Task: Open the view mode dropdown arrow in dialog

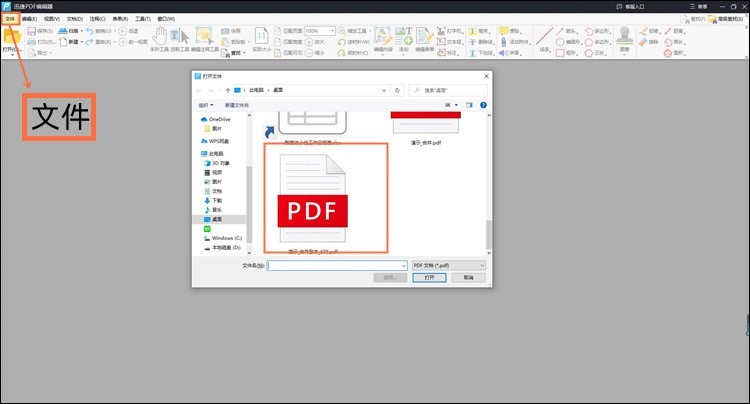Action: (x=456, y=105)
